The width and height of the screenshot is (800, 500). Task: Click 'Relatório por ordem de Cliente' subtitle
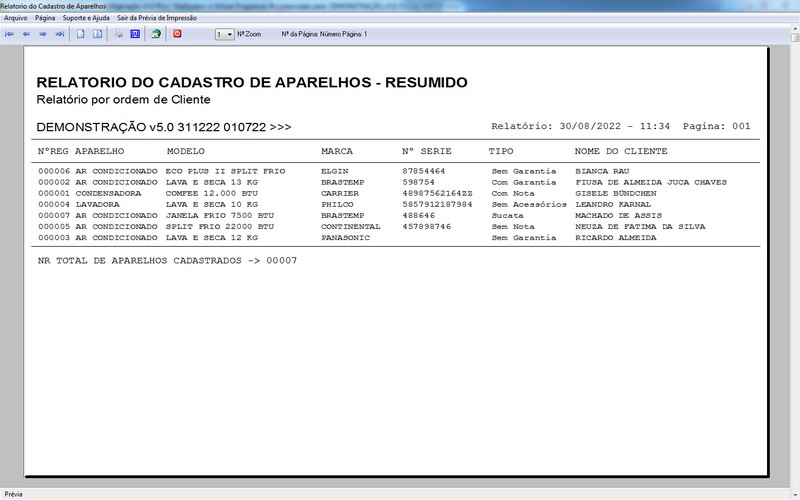[123, 99]
